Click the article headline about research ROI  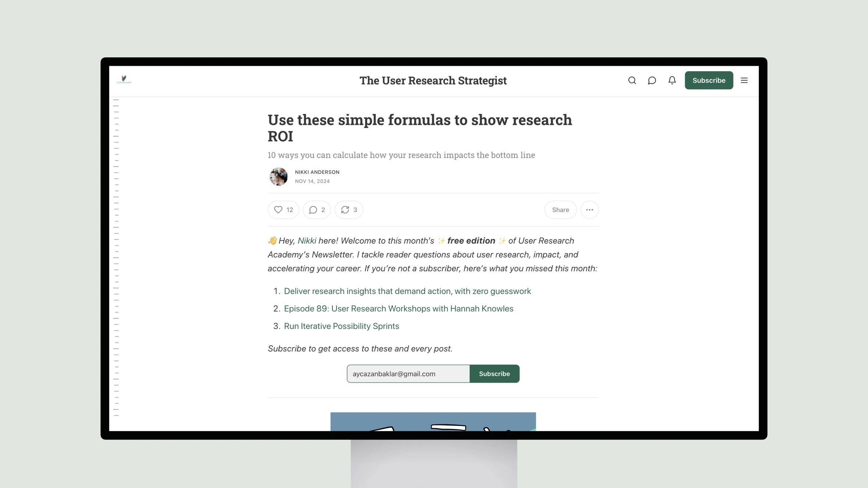coord(420,128)
